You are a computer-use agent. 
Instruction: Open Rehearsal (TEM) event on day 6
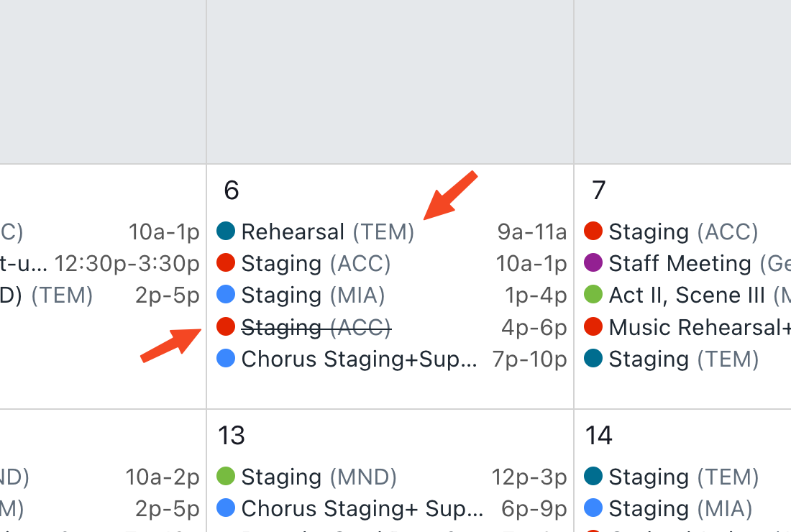[x=391, y=231]
